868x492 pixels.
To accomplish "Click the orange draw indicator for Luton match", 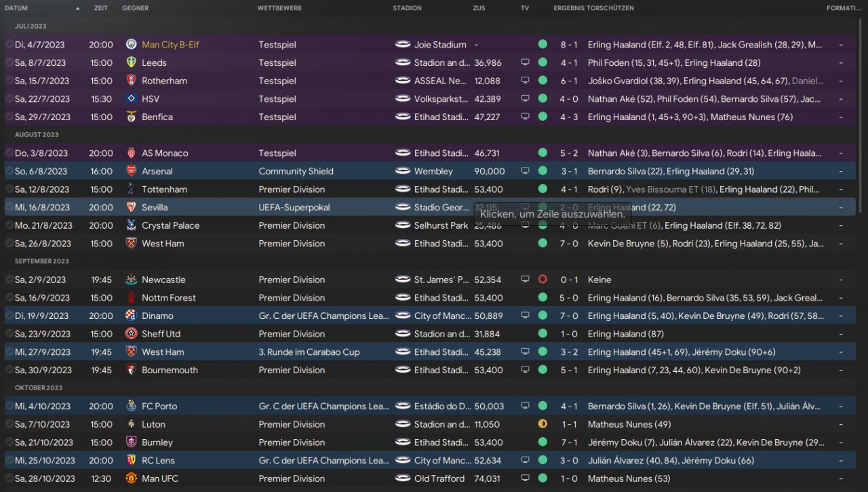I will click(542, 424).
